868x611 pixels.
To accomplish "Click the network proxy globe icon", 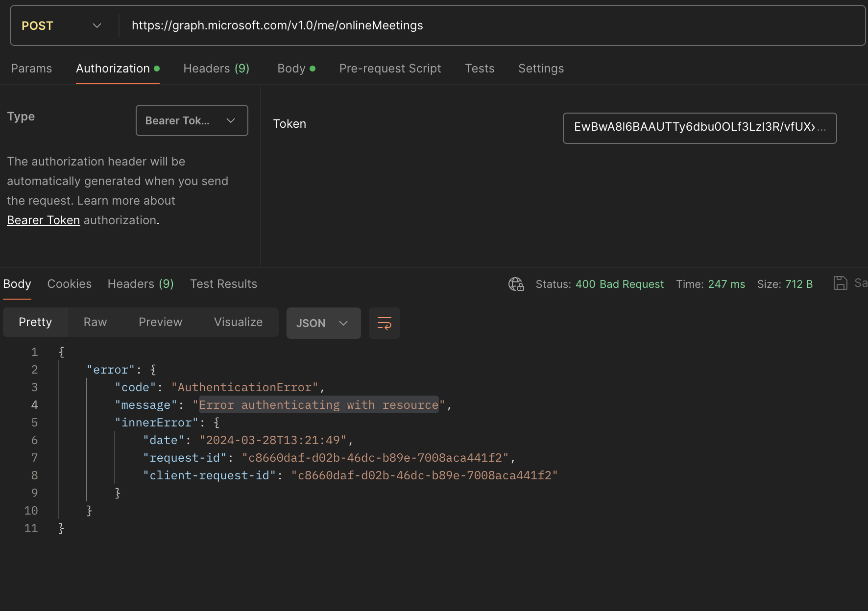I will click(x=516, y=284).
